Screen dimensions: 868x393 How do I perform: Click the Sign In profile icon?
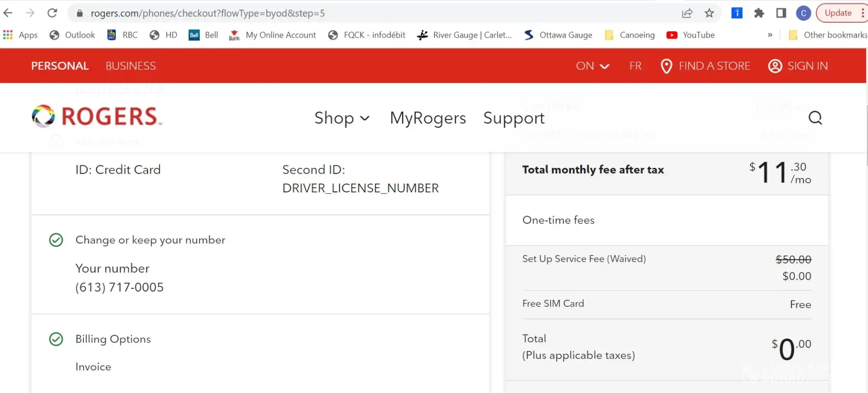[x=775, y=66]
